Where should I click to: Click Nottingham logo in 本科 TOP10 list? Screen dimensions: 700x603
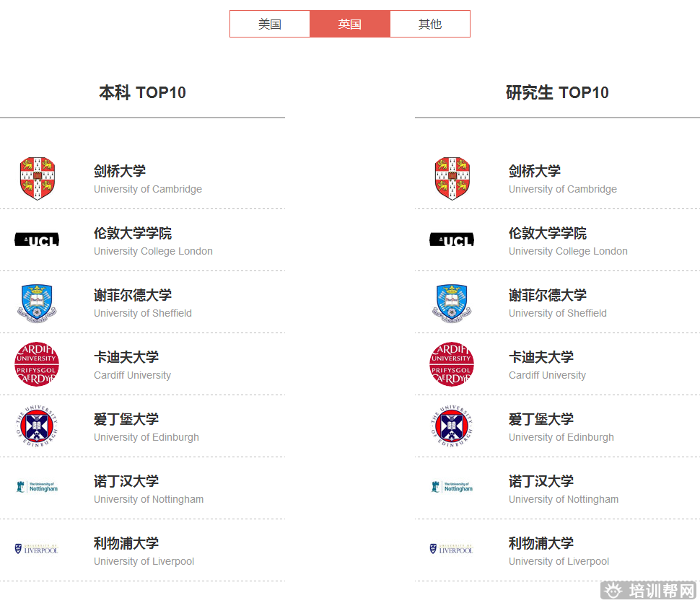click(37, 486)
